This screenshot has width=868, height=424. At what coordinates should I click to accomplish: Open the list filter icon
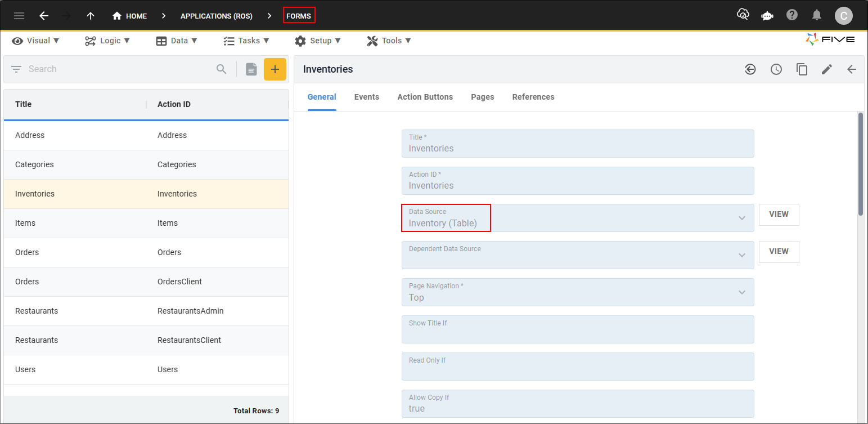coord(16,69)
